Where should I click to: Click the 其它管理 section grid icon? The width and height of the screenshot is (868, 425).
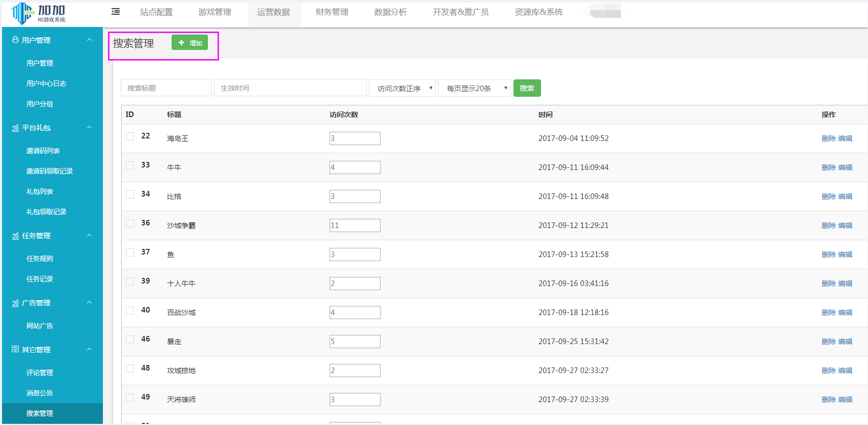coord(15,349)
